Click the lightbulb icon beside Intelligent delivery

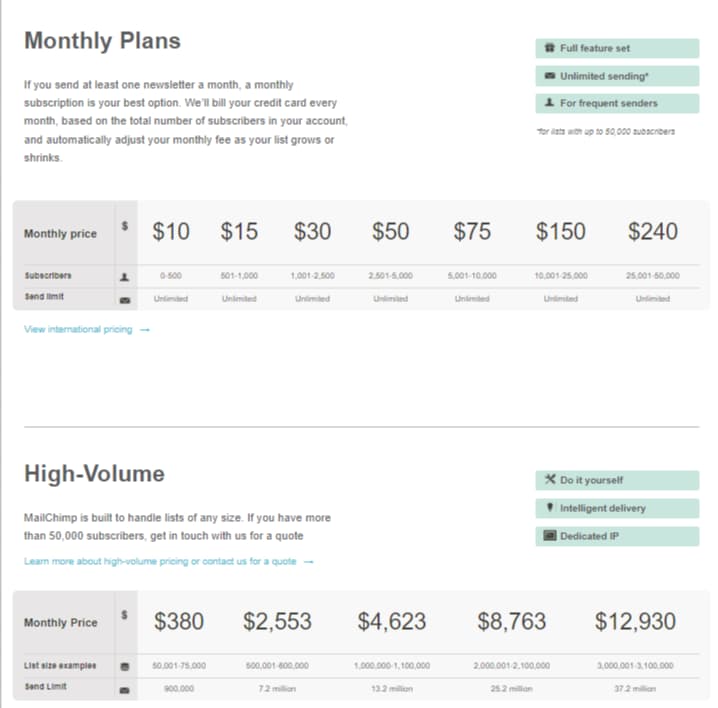click(549, 508)
